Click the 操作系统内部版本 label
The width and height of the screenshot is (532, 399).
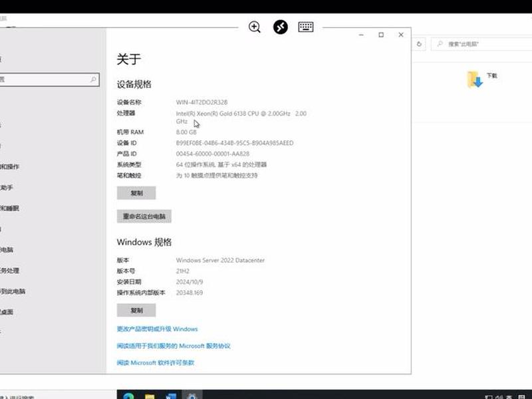pos(141,293)
